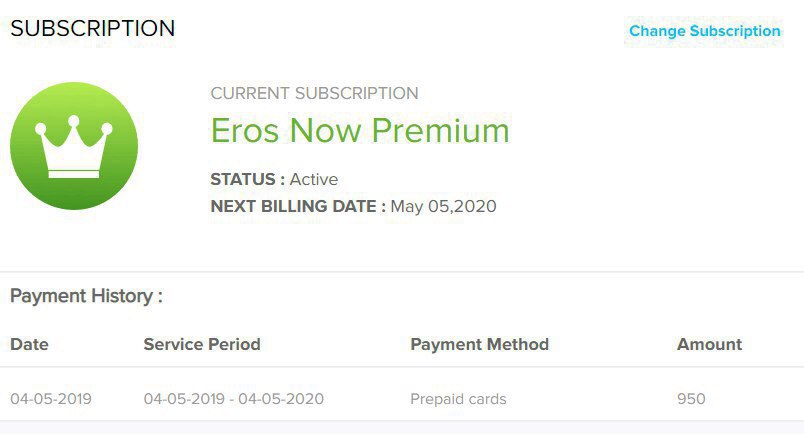Click the CURRENT SUBSCRIPTION label
The height and width of the screenshot is (434, 804).
pos(314,93)
